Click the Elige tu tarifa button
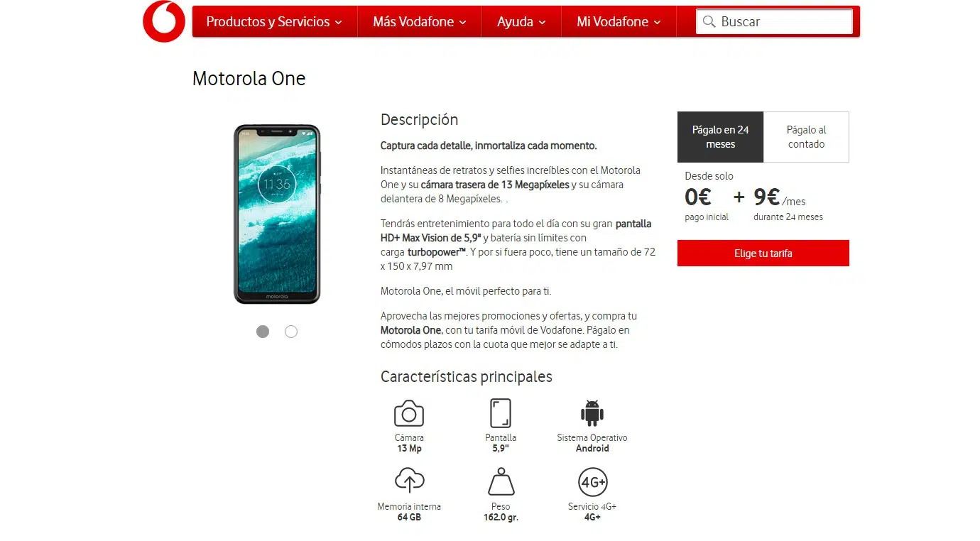Image resolution: width=980 pixels, height=541 pixels. click(x=763, y=253)
